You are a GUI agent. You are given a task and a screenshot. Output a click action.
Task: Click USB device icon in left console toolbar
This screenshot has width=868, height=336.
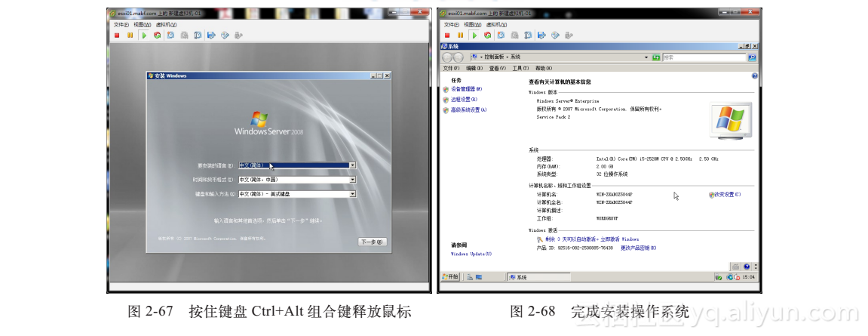(238, 35)
